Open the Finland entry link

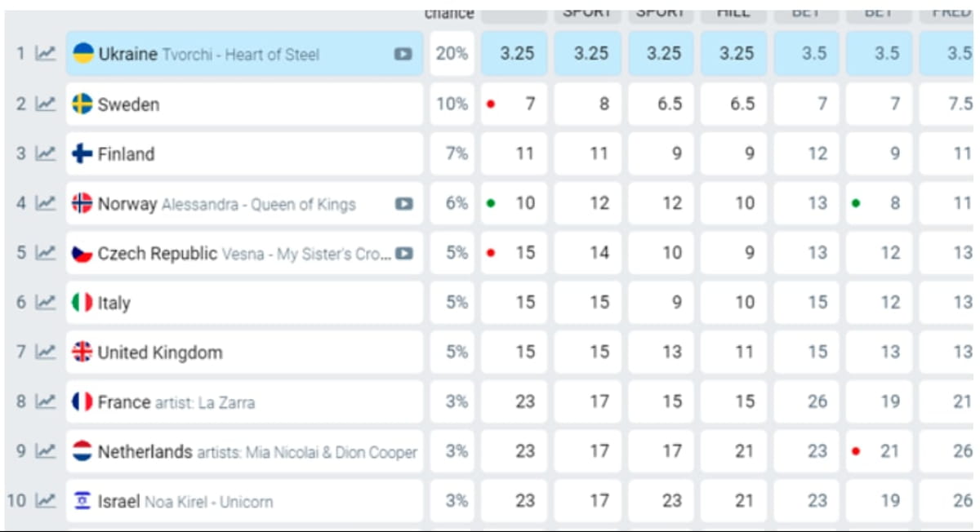pos(126,154)
